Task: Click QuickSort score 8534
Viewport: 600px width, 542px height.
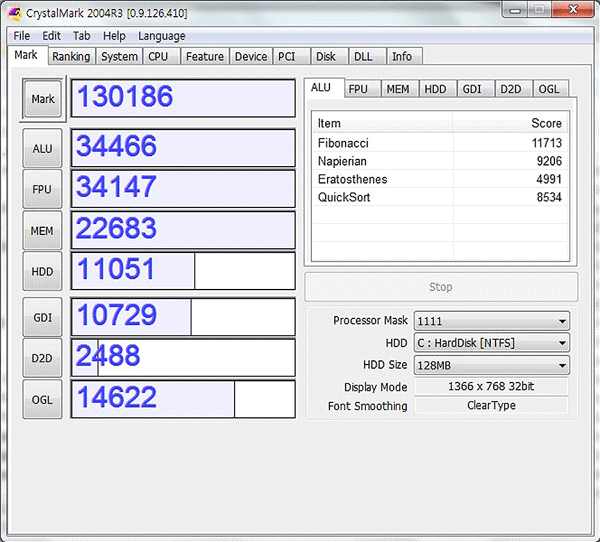Action: click(x=549, y=197)
